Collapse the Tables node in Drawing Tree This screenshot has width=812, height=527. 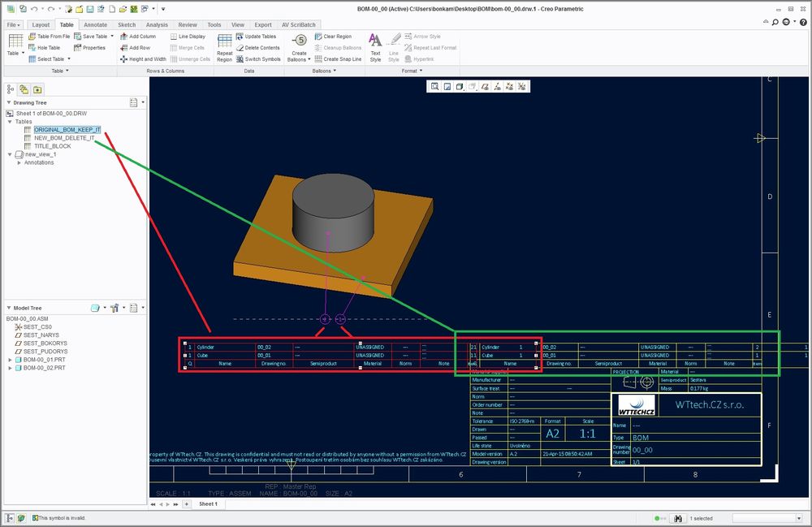[10, 122]
